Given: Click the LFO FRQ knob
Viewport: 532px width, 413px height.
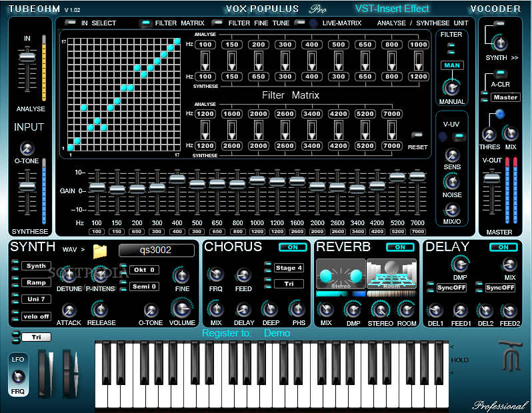Looking at the screenshot, I should coord(18,376).
